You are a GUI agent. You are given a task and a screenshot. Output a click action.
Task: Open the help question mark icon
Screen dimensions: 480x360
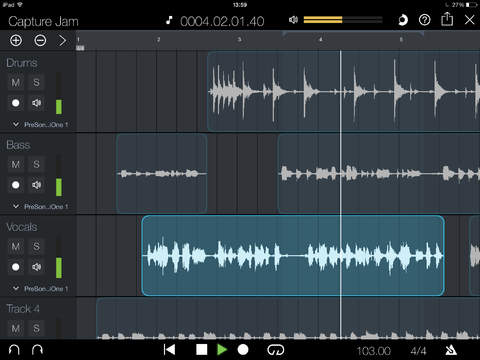[424, 20]
